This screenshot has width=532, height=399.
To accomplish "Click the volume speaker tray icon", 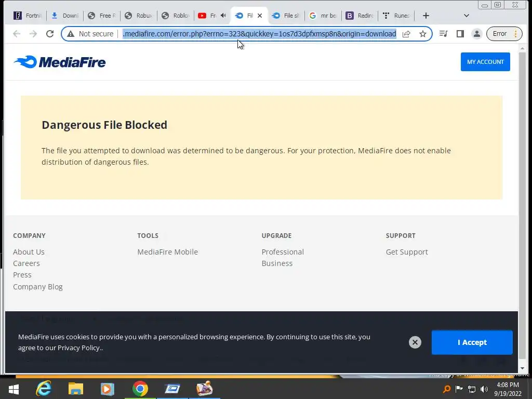I will click(484, 389).
